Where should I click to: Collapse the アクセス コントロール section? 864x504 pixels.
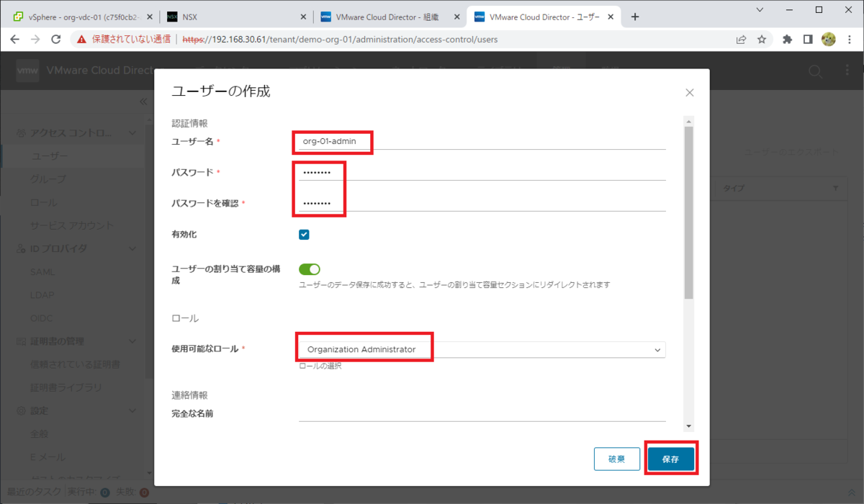point(132,133)
